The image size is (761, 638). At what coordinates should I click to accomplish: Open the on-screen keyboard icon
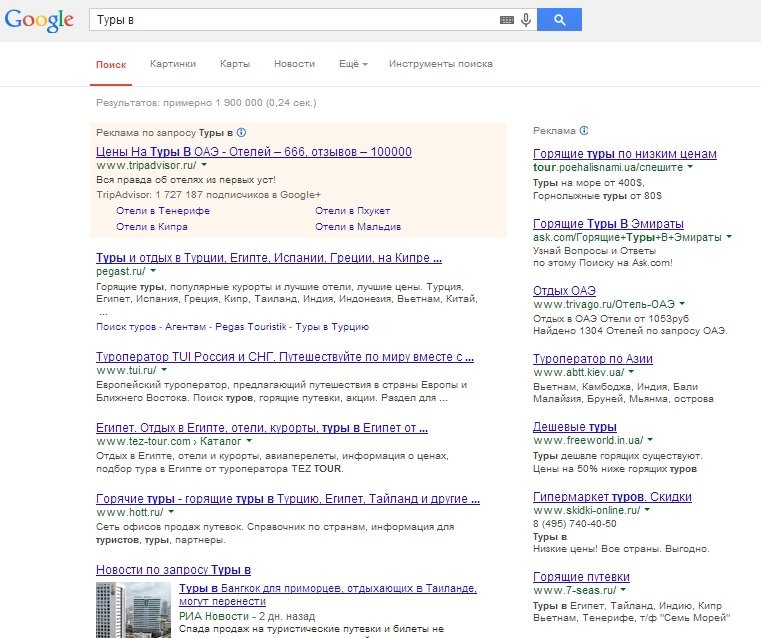click(x=507, y=20)
